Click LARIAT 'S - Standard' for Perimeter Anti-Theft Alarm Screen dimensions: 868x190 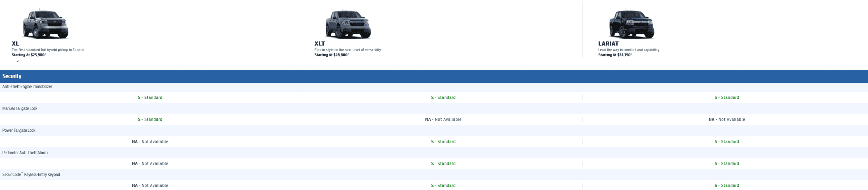tap(727, 164)
